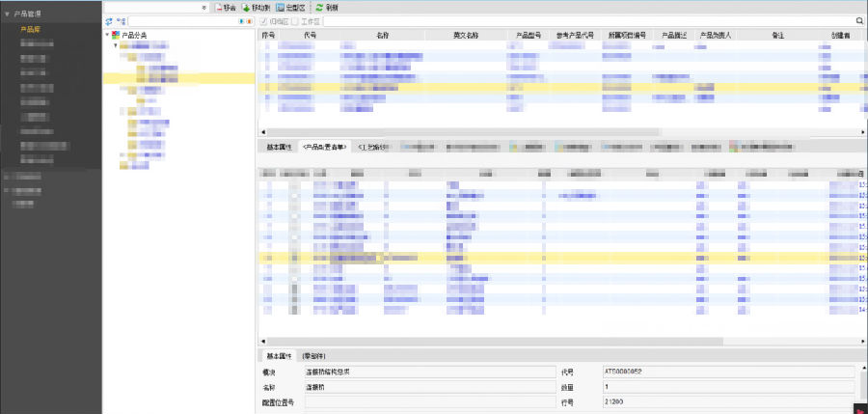Click the 英文名称 column header
The image size is (868, 414).
point(466,35)
